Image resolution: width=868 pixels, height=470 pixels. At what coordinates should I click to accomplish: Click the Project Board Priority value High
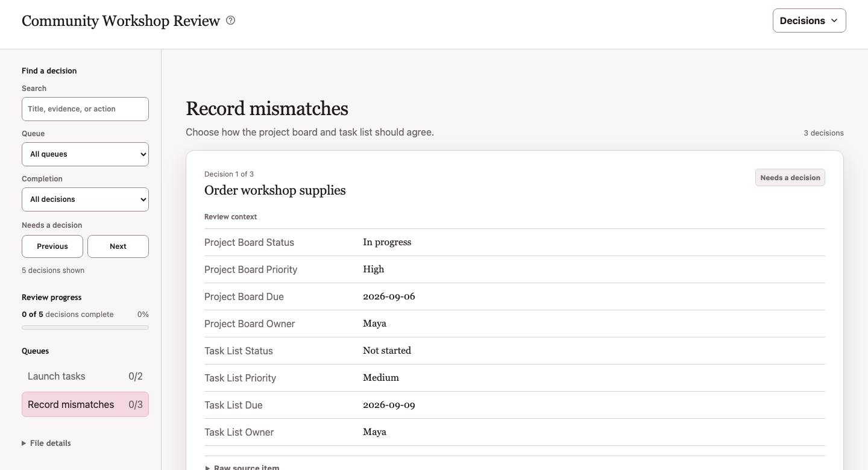pyautogui.click(x=373, y=269)
